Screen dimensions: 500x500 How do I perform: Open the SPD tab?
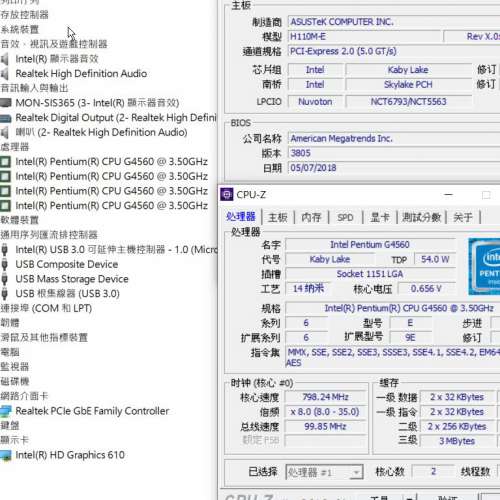[345, 217]
